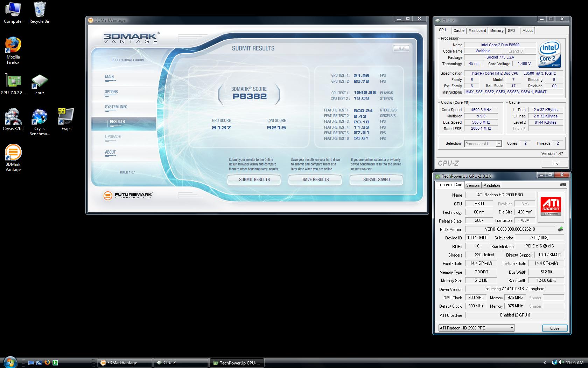Open the Processor #1 selection dropdown

coord(483,144)
